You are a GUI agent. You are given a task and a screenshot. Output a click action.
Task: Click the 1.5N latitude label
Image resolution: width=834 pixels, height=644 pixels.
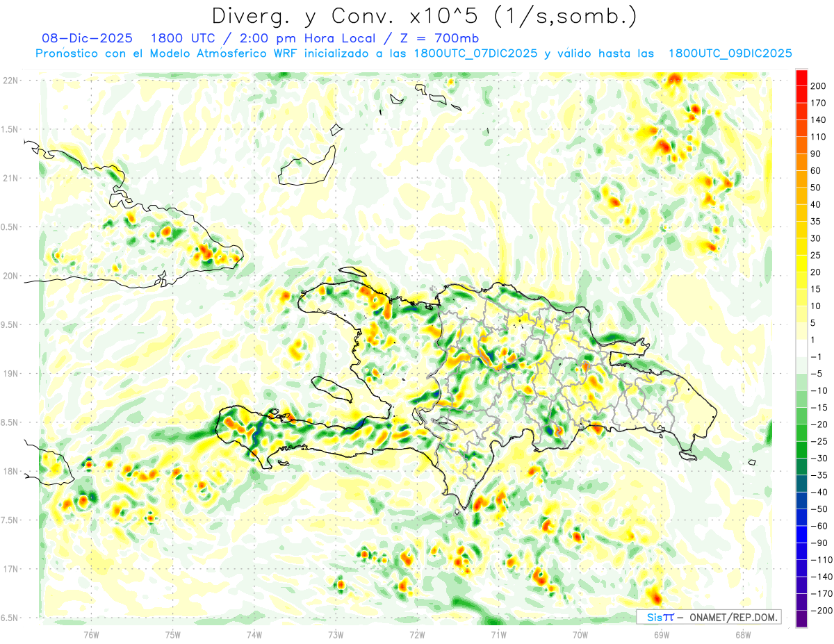tap(10, 129)
